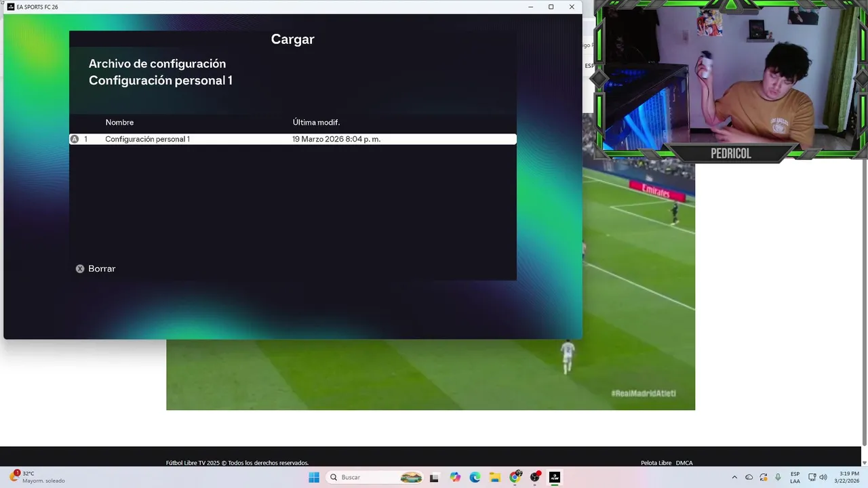Click the sync update tray icon
868x488 pixels.
tap(764, 477)
